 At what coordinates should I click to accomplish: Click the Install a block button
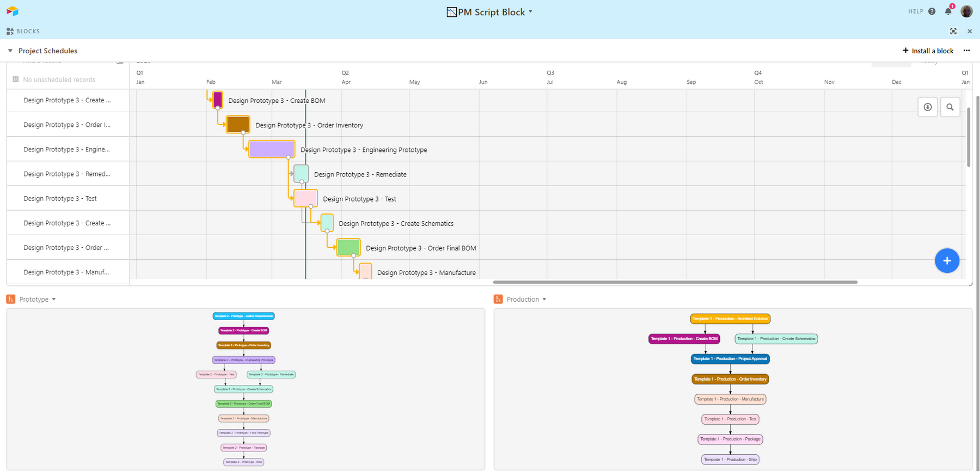(928, 51)
